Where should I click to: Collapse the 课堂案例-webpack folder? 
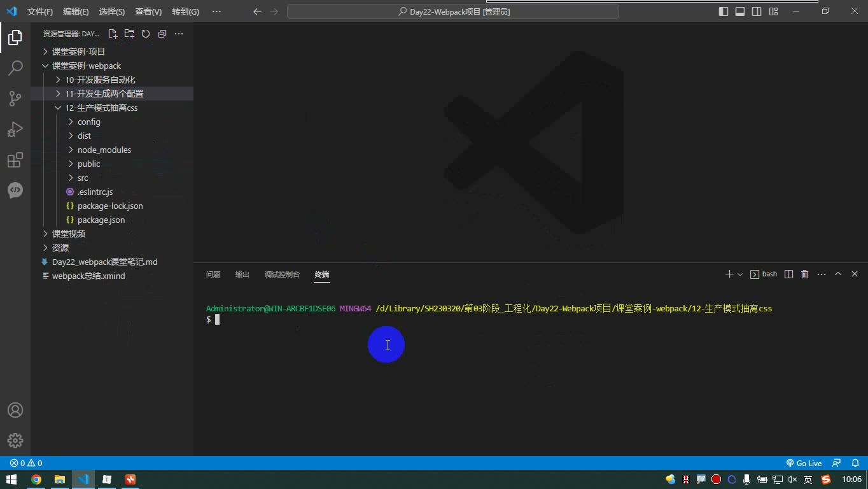pos(112,66)
